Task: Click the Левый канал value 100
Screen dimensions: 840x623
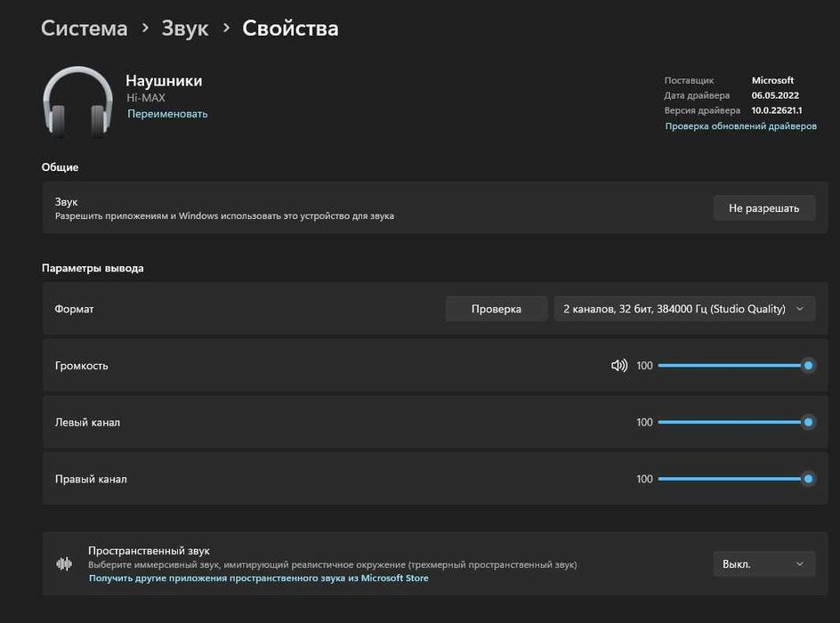Action: tap(644, 422)
